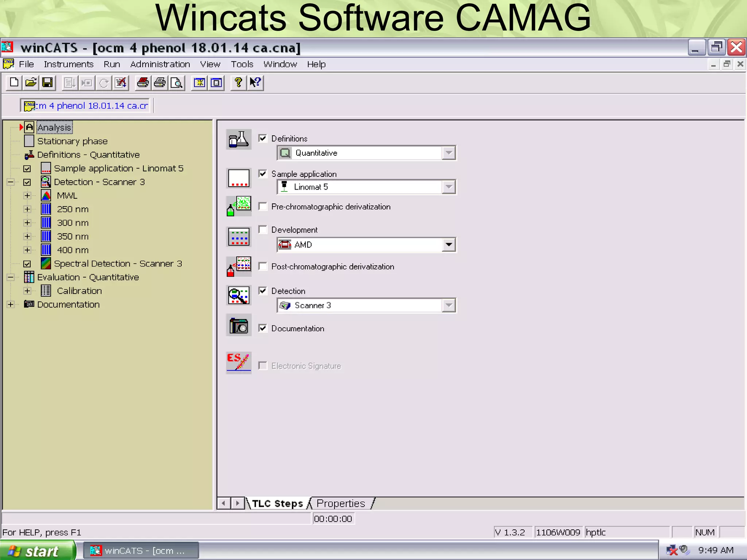Uncheck the Detection checkbox in right panel
747x560 pixels.
click(263, 291)
